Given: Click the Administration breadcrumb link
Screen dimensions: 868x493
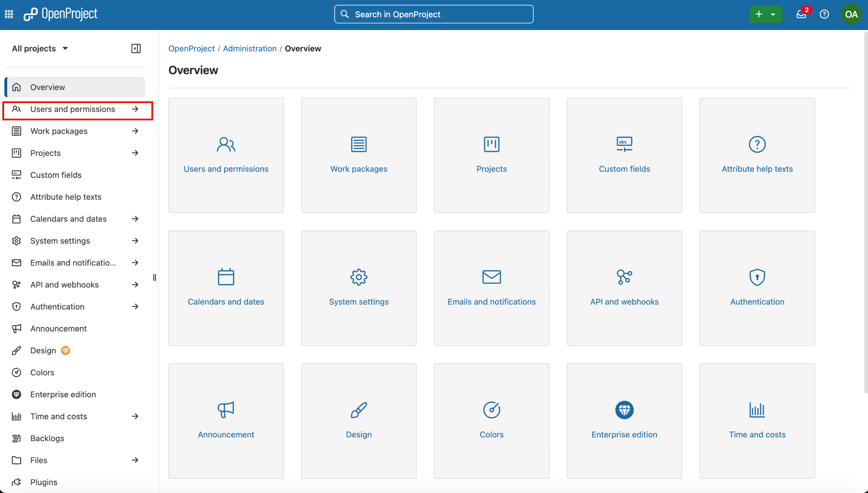Looking at the screenshot, I should coord(250,48).
